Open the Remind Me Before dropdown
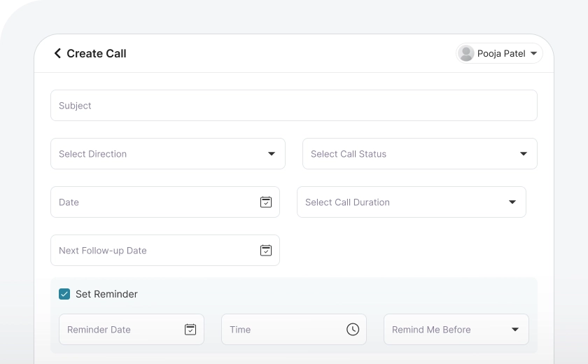This screenshot has height=364, width=588. click(x=515, y=330)
